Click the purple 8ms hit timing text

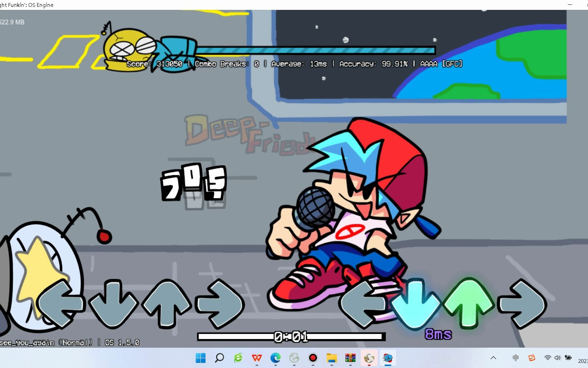point(438,334)
